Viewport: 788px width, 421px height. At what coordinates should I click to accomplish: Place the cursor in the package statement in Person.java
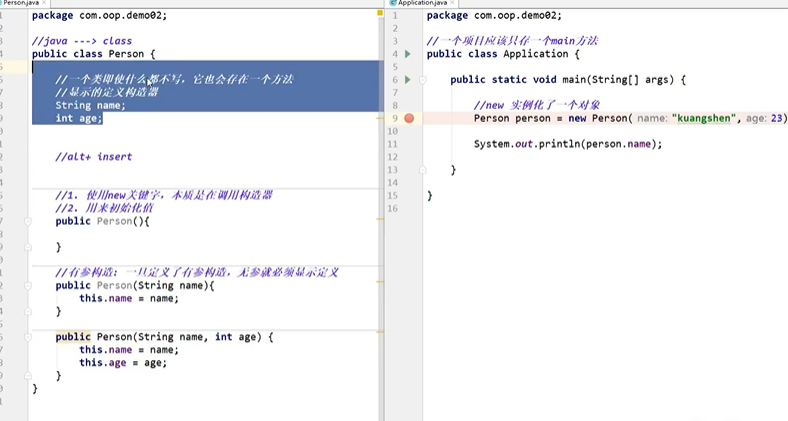coord(100,16)
